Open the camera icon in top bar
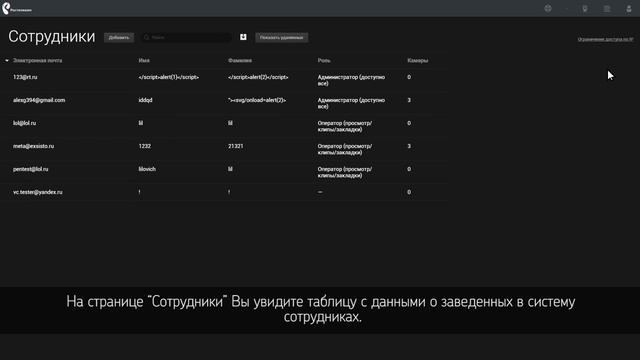Viewport: 640px width, 360px height. click(585, 9)
